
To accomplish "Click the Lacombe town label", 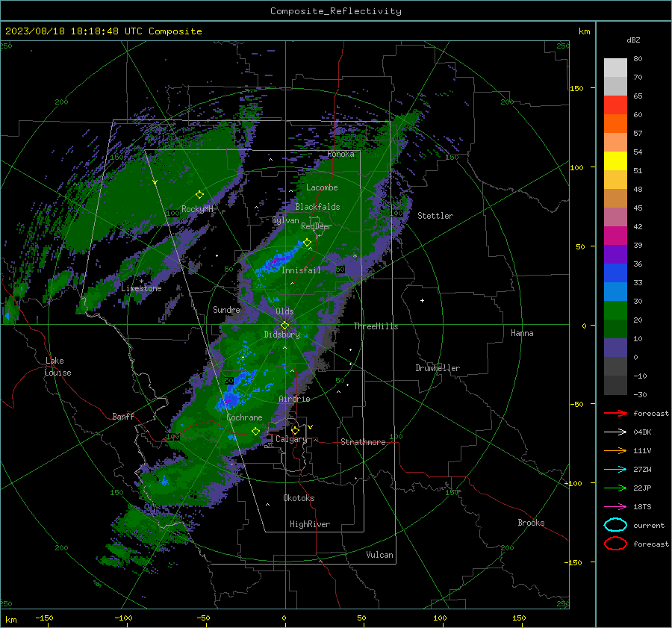I will point(322,187).
